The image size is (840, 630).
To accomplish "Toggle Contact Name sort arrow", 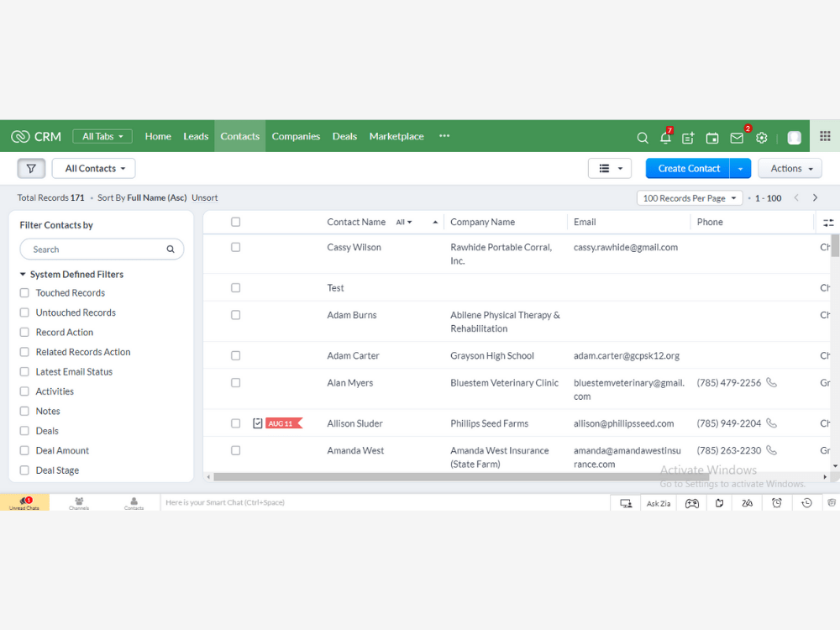I will (x=435, y=223).
